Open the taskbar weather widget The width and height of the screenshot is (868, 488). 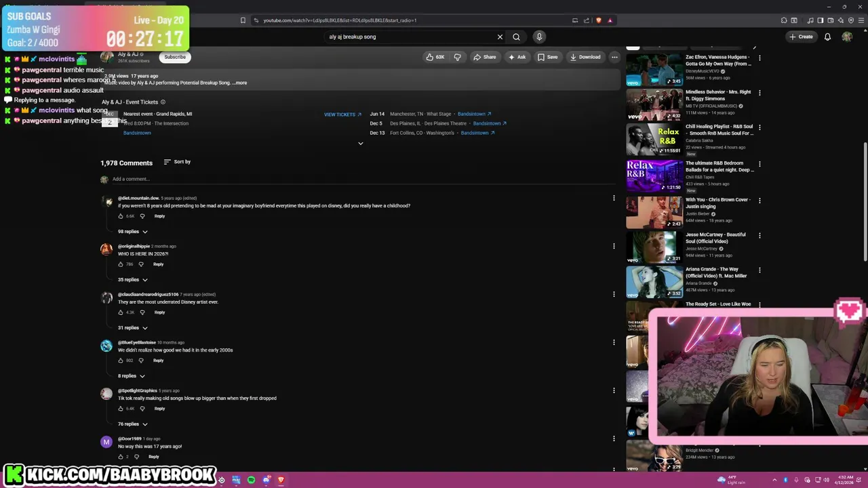tap(730, 481)
